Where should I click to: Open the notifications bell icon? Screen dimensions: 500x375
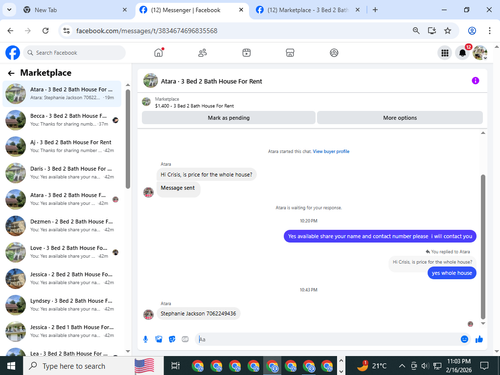point(462,53)
